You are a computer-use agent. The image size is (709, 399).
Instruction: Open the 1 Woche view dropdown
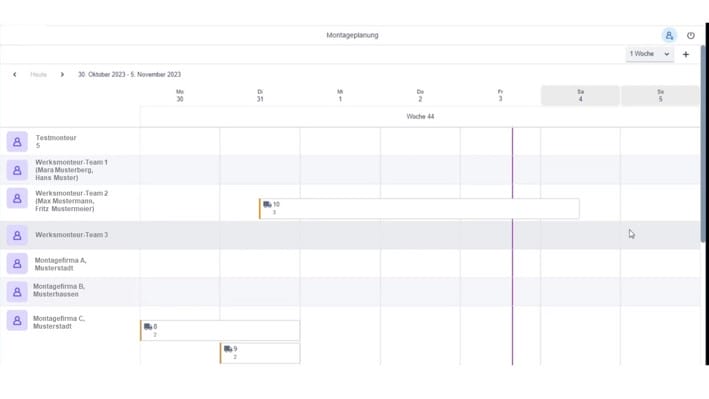pos(649,54)
